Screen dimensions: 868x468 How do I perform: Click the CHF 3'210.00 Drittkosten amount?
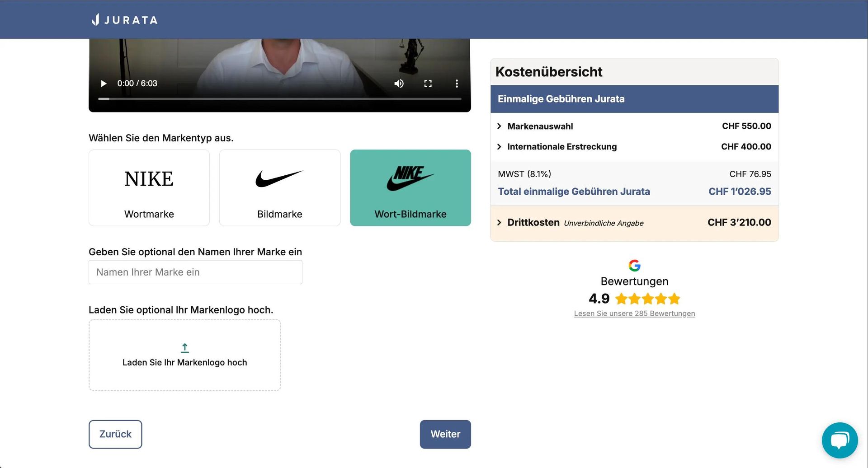pyautogui.click(x=739, y=222)
